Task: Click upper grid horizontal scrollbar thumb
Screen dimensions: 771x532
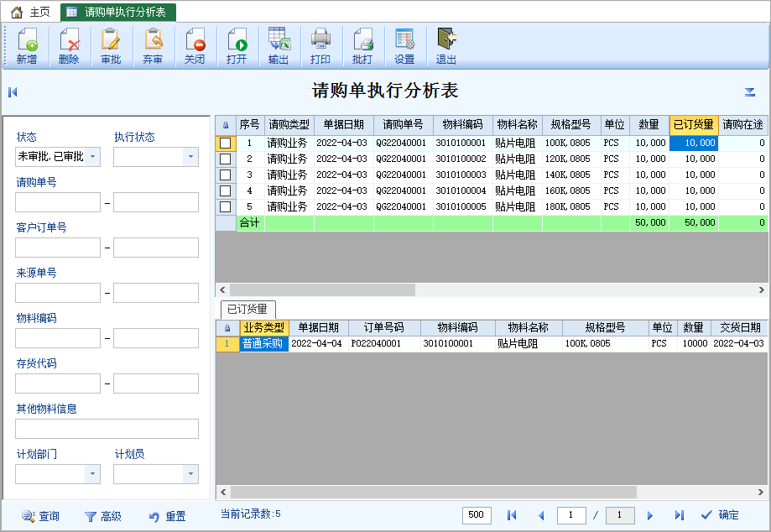Action: 322,290
